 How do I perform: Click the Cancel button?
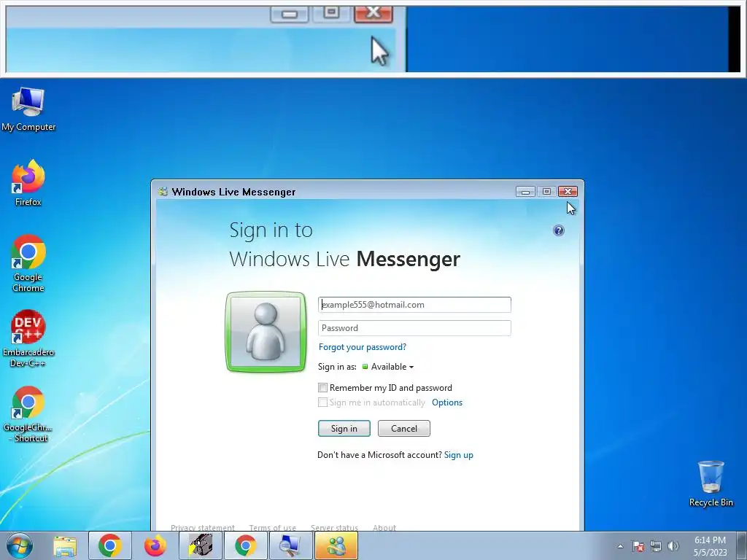click(404, 429)
